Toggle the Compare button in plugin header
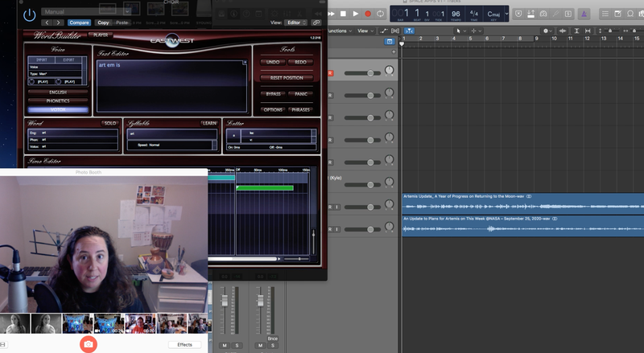Screen dimensions: 644x353 [x=79, y=23]
